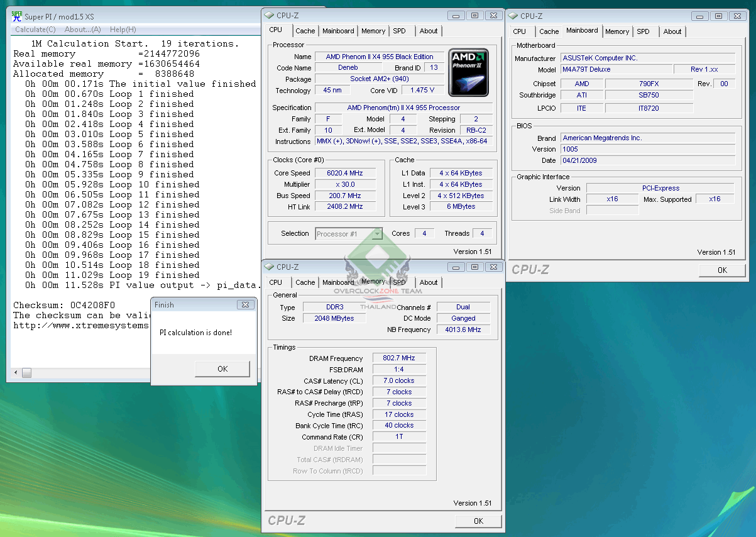Open Processor #1 selection dropdown
The width and height of the screenshot is (756, 537).
pos(349,234)
